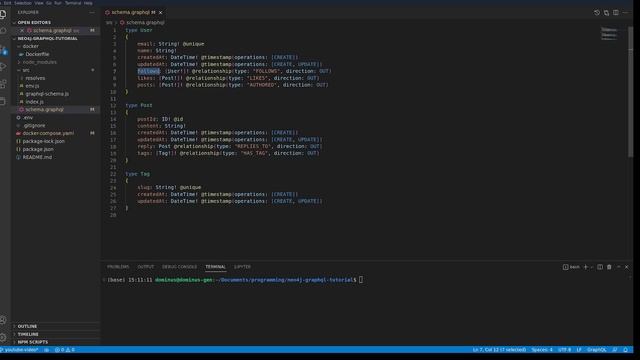Select the Terminal panel tab

(216, 267)
